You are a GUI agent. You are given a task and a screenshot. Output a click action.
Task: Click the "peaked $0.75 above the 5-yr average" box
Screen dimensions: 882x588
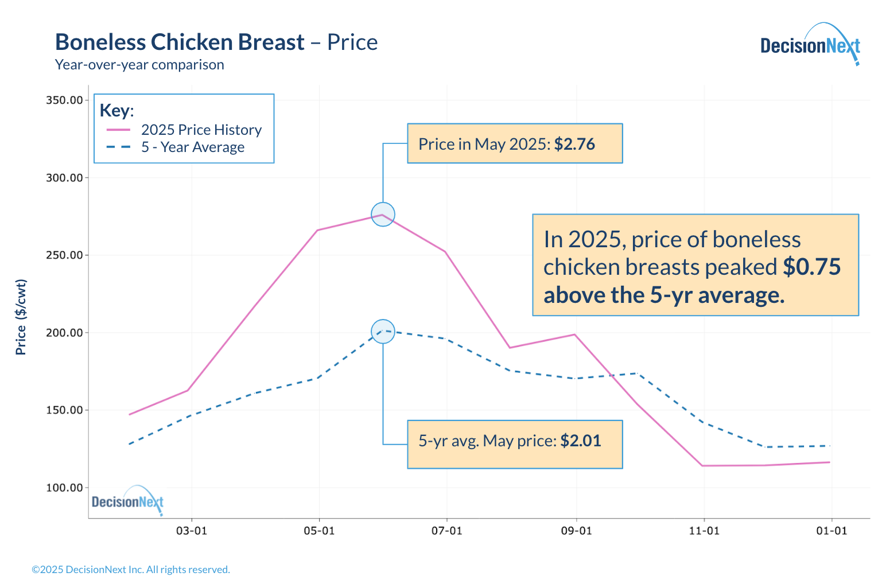coord(695,265)
